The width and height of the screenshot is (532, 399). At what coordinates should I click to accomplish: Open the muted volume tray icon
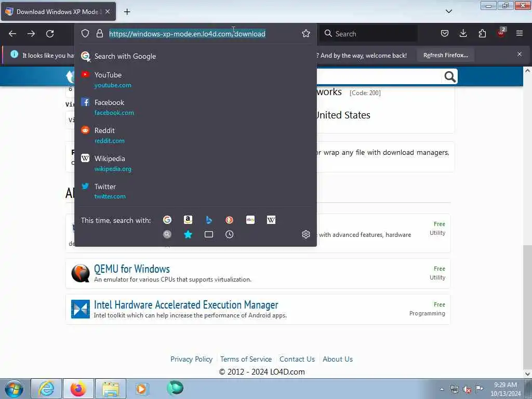coord(467,390)
